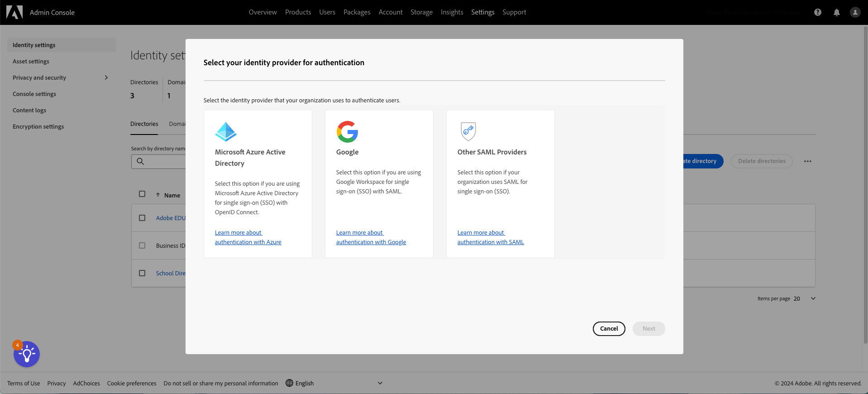868x394 pixels.
Task: Open the Users section in top navigation
Action: (327, 12)
